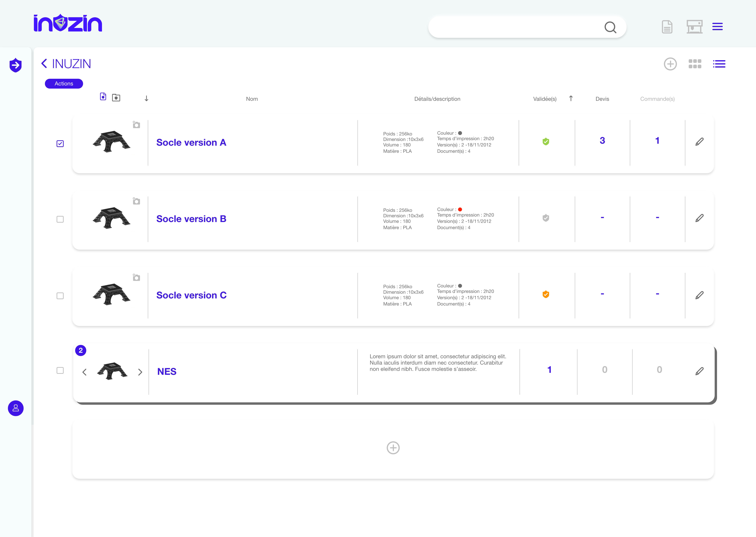The height and width of the screenshot is (537, 756).
Task: Switch to list view layout
Action: pyautogui.click(x=719, y=64)
